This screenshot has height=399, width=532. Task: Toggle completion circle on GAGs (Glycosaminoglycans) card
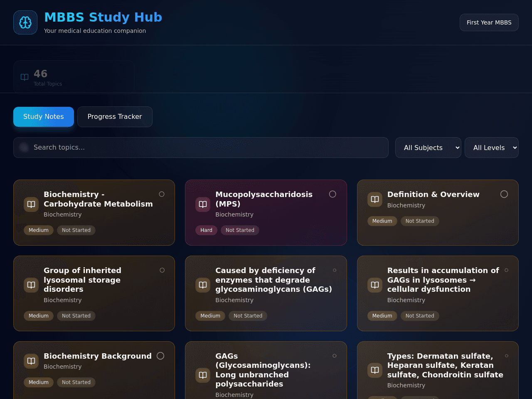click(335, 356)
